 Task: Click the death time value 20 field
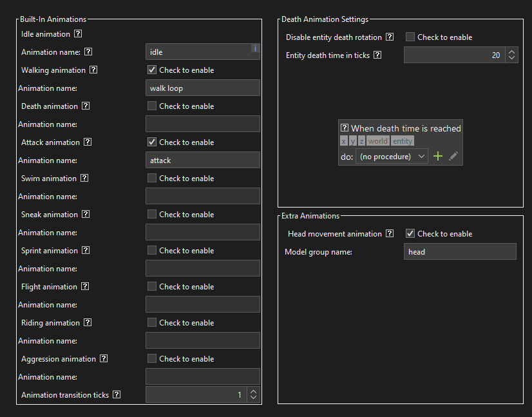click(x=455, y=55)
